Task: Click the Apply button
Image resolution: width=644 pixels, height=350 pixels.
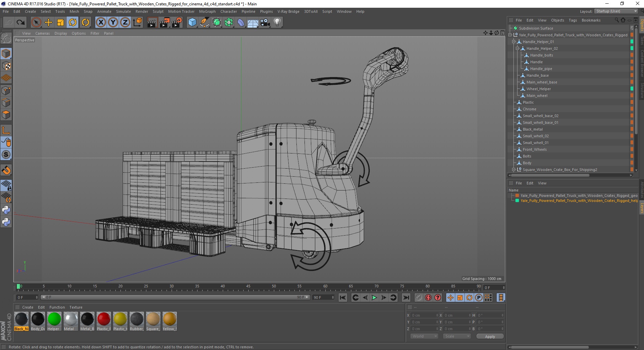Action: 490,336
